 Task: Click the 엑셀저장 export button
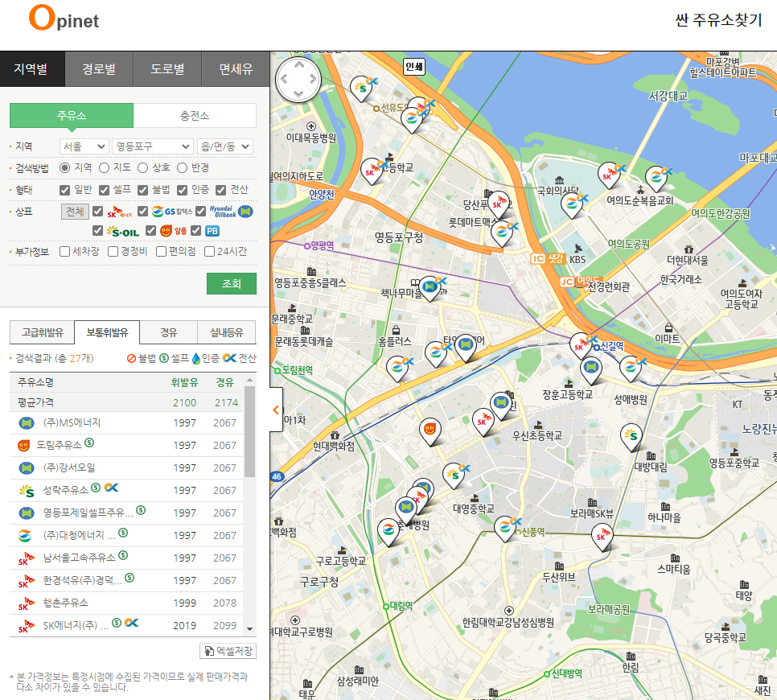coord(228,651)
